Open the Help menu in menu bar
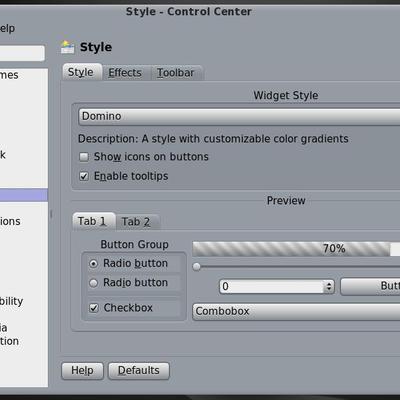400x400 pixels. coord(7,28)
